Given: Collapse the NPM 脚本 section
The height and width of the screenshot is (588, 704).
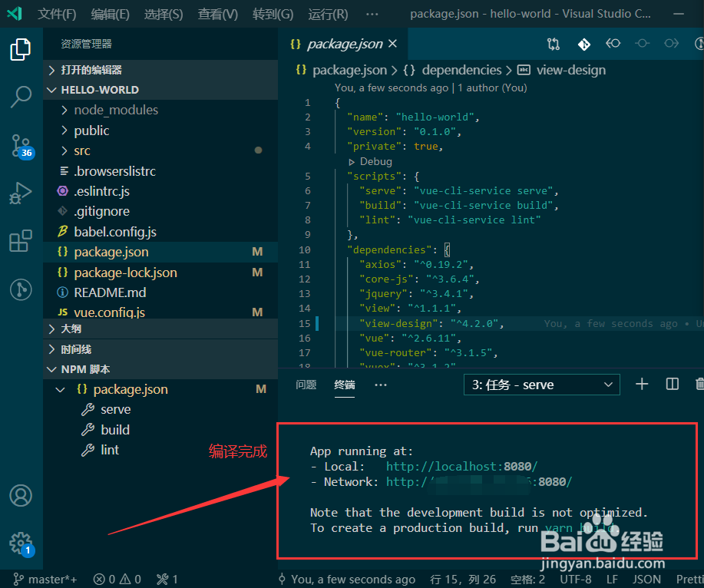Looking at the screenshot, I should [x=160, y=369].
